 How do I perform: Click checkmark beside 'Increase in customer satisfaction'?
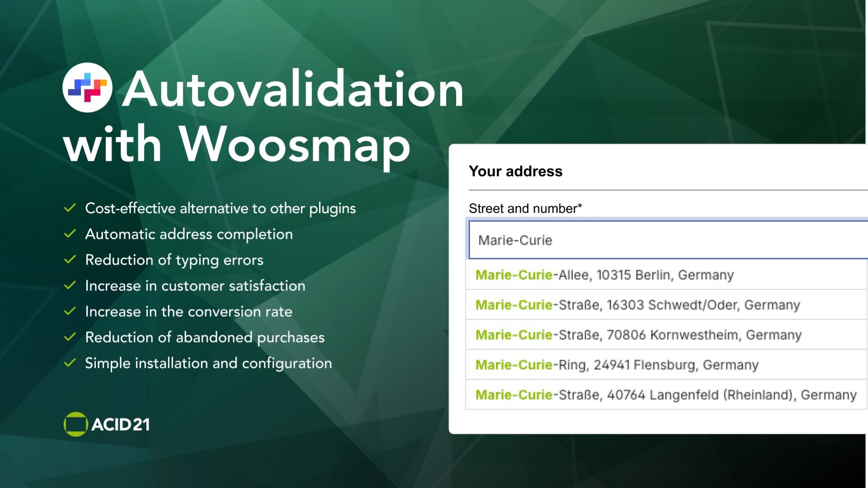(x=70, y=285)
